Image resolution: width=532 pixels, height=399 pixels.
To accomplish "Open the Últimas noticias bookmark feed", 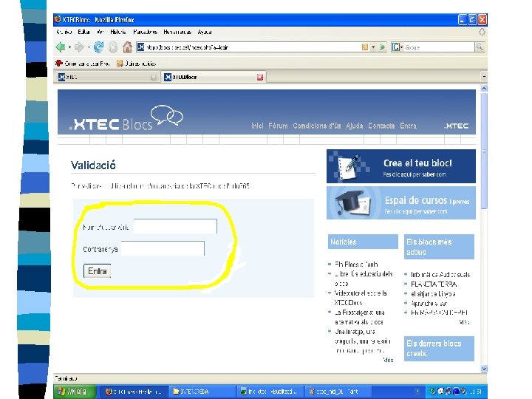I will tap(136, 64).
